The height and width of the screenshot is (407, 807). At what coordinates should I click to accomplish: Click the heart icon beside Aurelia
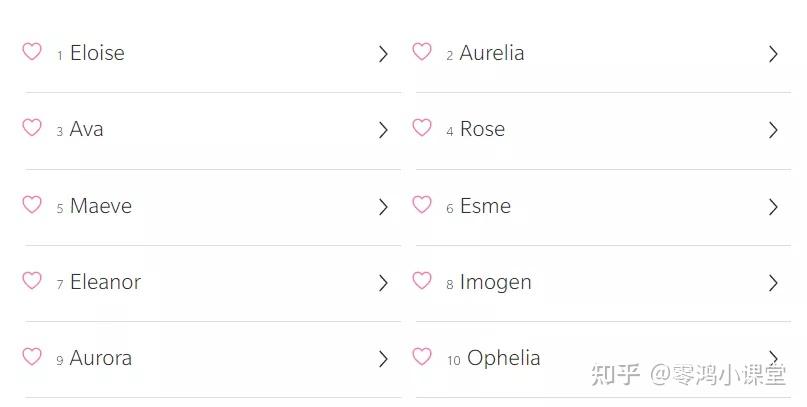coord(422,52)
